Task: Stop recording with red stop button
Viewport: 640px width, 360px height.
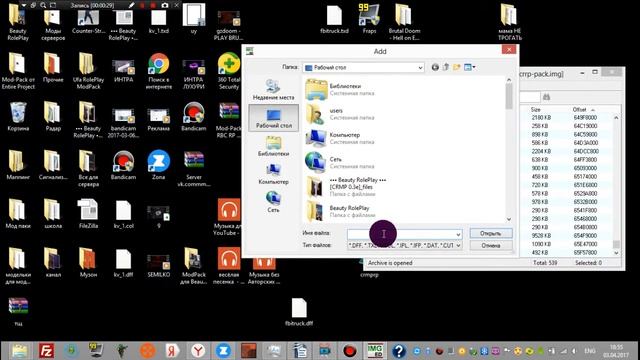Action: point(153,5)
